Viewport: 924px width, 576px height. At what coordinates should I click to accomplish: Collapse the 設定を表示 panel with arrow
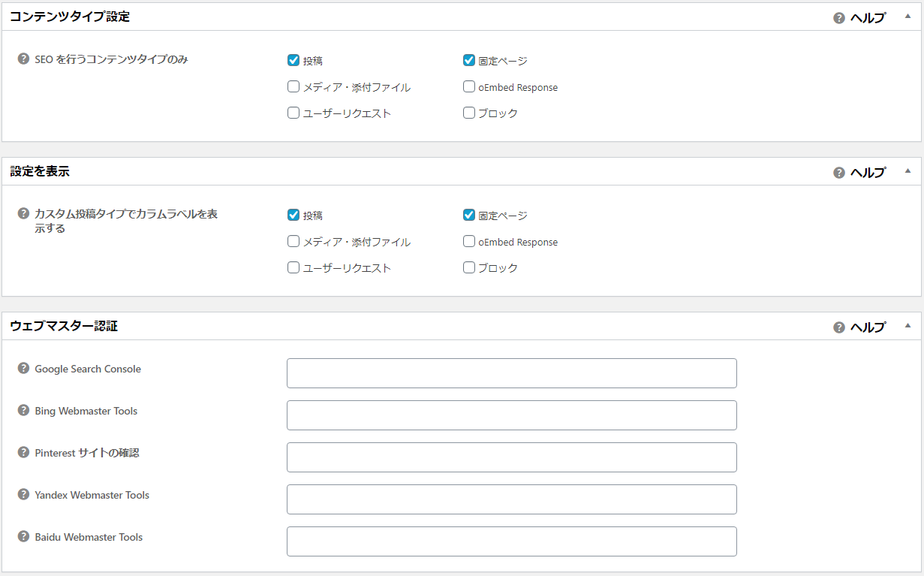(x=907, y=171)
